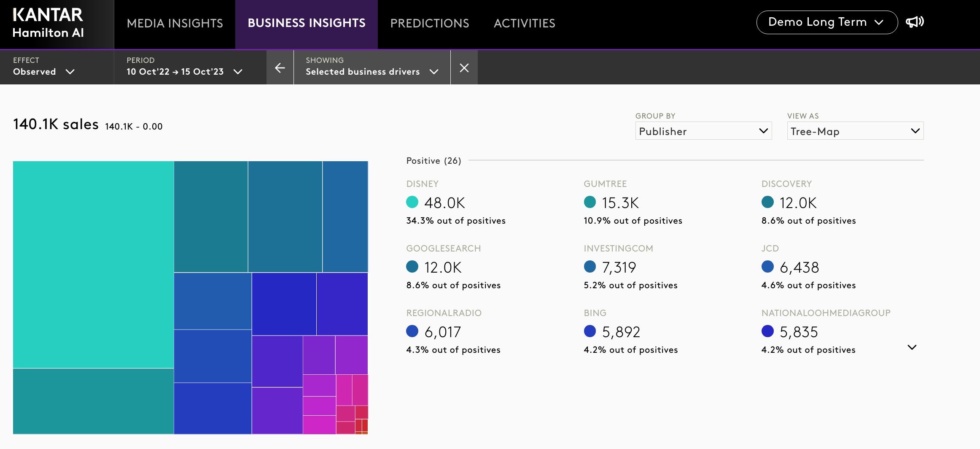Click the Disney color dot
The width and height of the screenshot is (980, 449).
412,202
